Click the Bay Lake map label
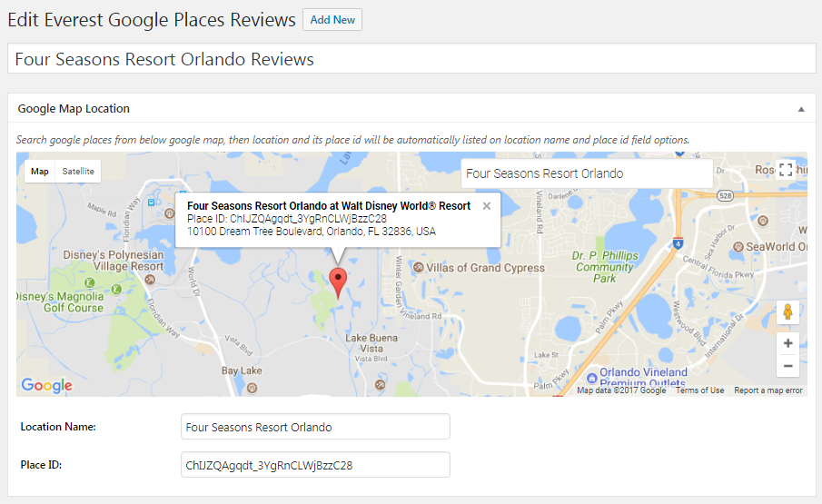 [x=242, y=371]
